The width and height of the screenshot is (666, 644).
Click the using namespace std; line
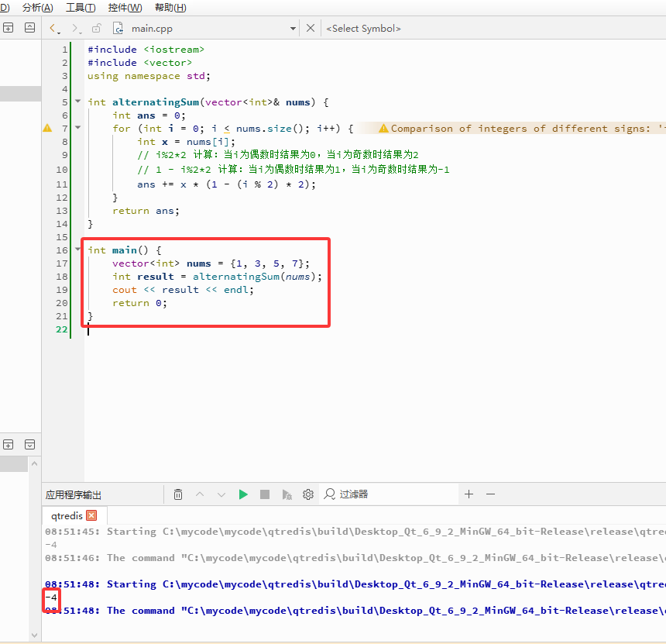click(149, 76)
